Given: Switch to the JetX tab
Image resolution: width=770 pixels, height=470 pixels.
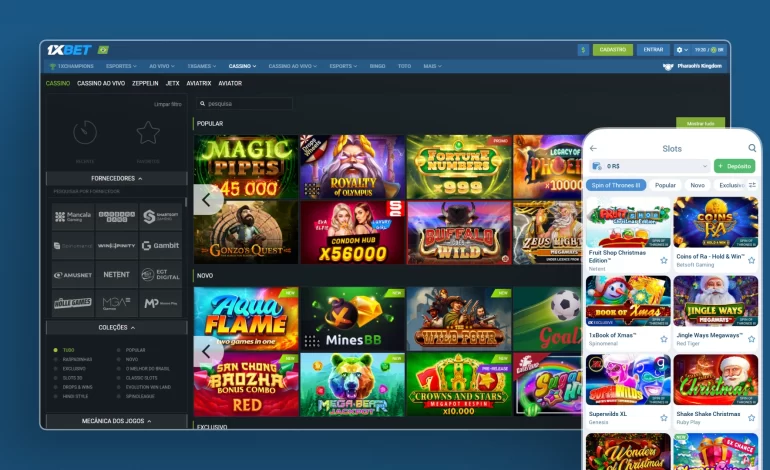Looking at the screenshot, I should (x=172, y=83).
